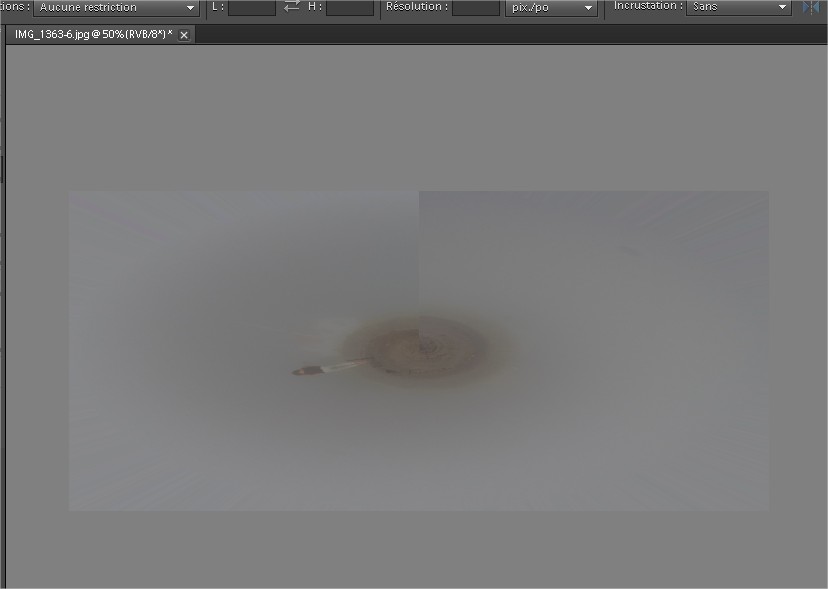Click the 'Incrustation :' label
The height and width of the screenshot is (589, 828).
pos(648,7)
